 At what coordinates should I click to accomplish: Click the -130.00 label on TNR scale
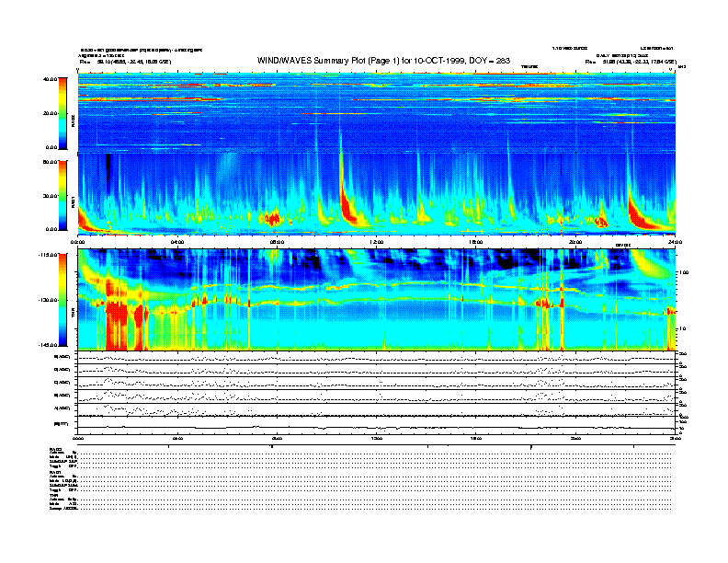tap(49, 300)
